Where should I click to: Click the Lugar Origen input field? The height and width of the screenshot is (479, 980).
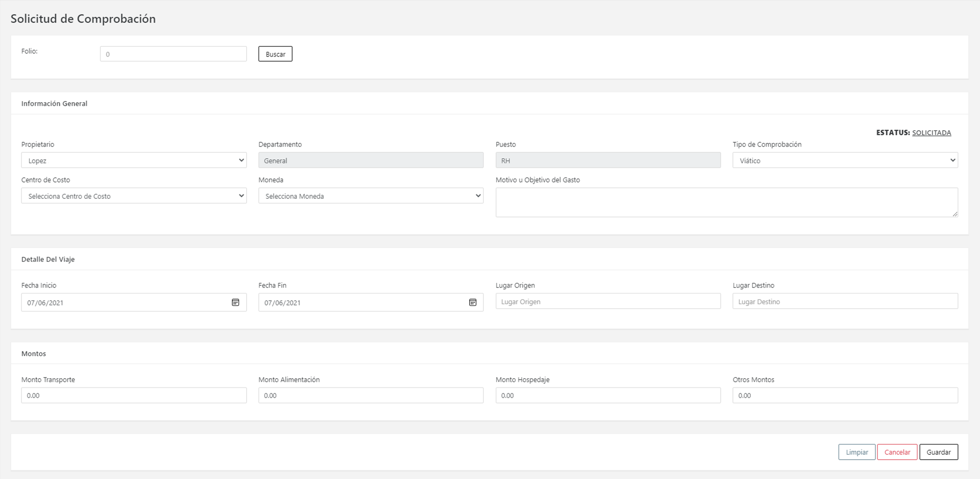click(608, 301)
